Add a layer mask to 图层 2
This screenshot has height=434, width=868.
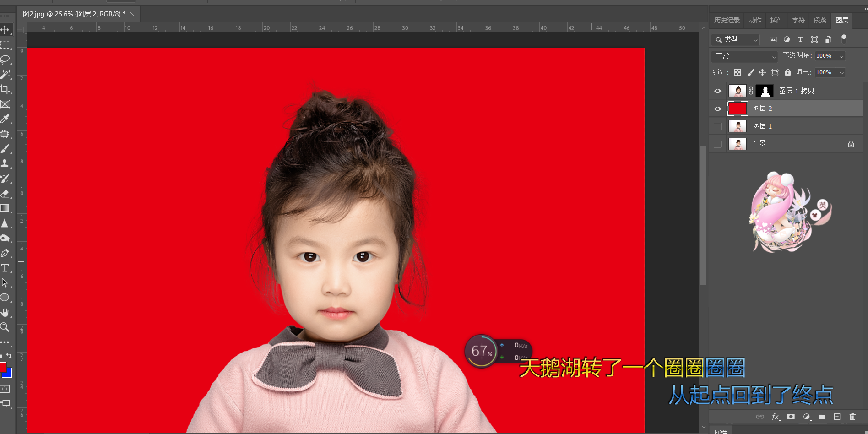791,417
